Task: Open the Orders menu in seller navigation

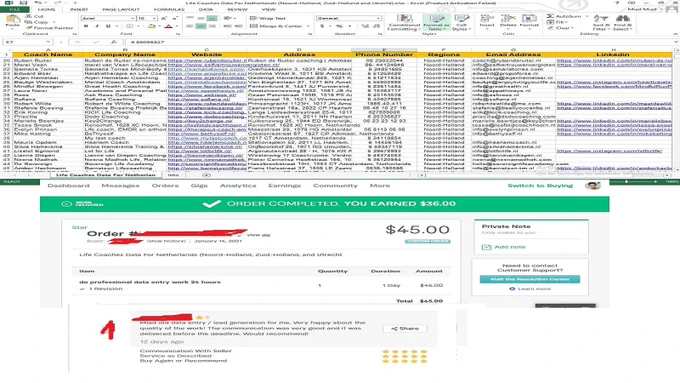Action: click(165, 186)
